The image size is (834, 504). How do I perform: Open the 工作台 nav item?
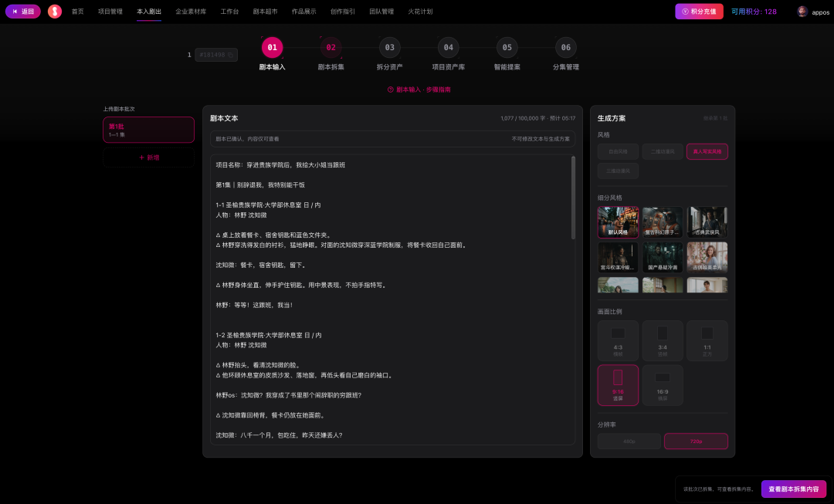(x=230, y=11)
